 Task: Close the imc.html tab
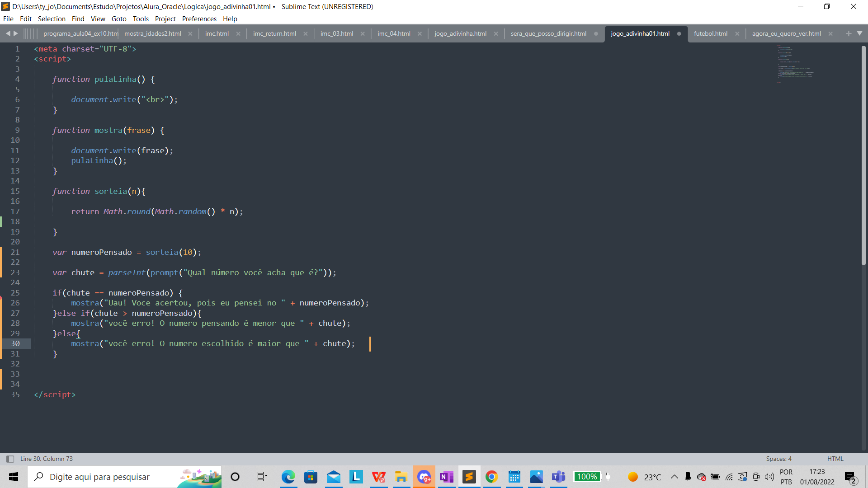pyautogui.click(x=238, y=34)
